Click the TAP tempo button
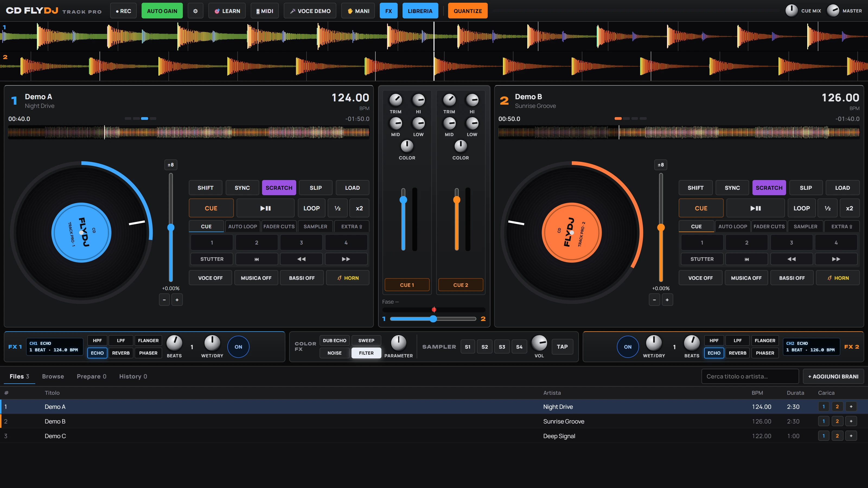 point(562,346)
